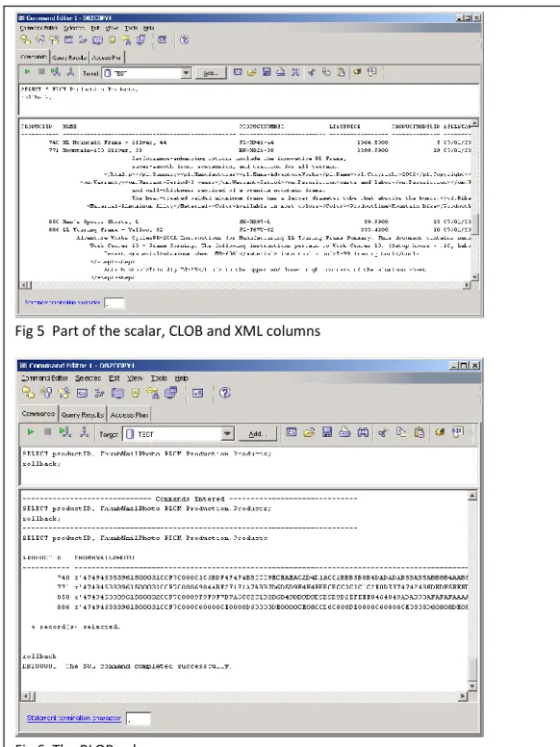Click the Print icon in Fig 5 window

281,72
